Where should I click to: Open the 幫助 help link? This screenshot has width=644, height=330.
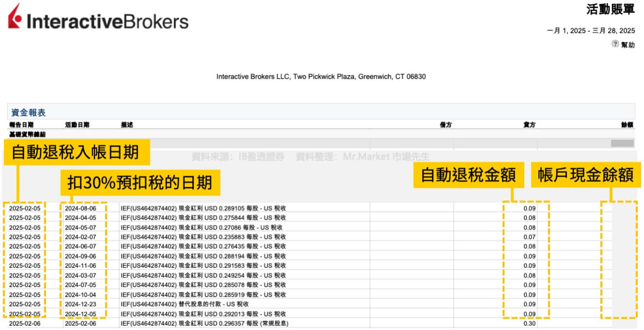point(628,45)
